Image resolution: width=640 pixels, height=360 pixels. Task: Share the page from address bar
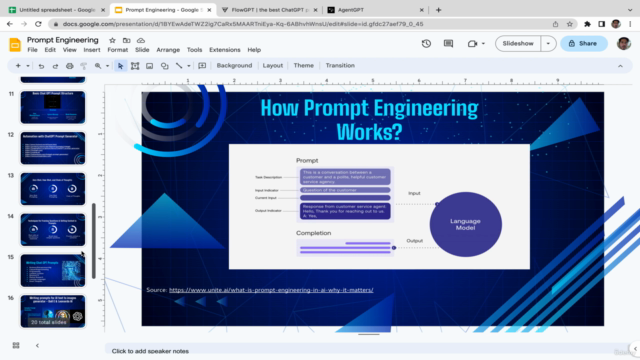coord(555,24)
